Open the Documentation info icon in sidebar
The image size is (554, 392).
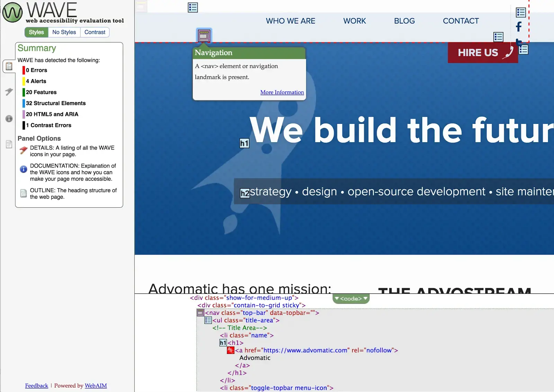pyautogui.click(x=9, y=119)
